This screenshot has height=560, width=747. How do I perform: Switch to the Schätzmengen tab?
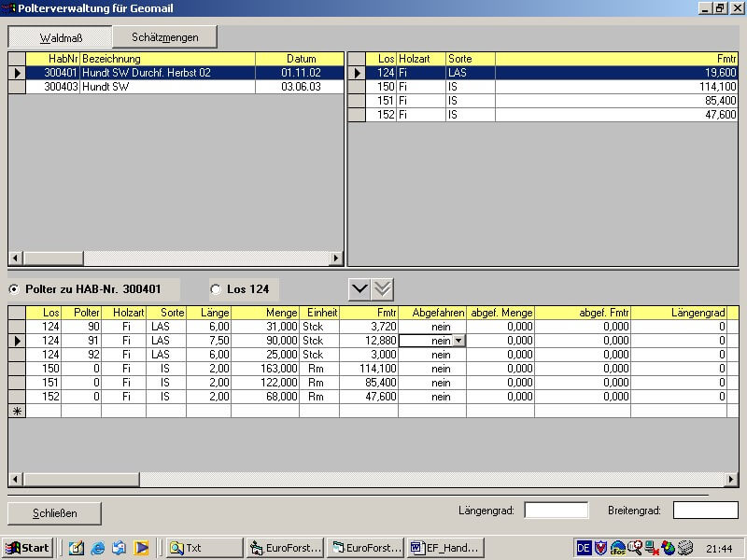point(165,37)
